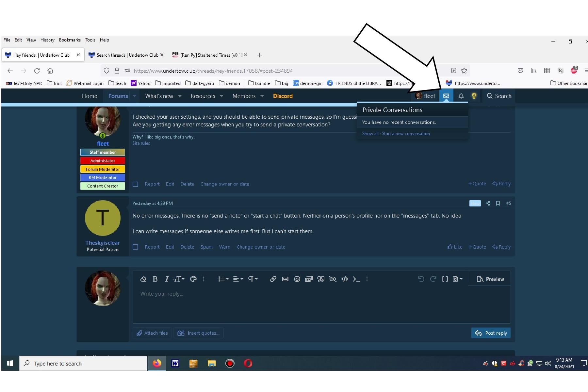Bookmark post #5 with bookmark icon
588x392 pixels.
[498, 204]
